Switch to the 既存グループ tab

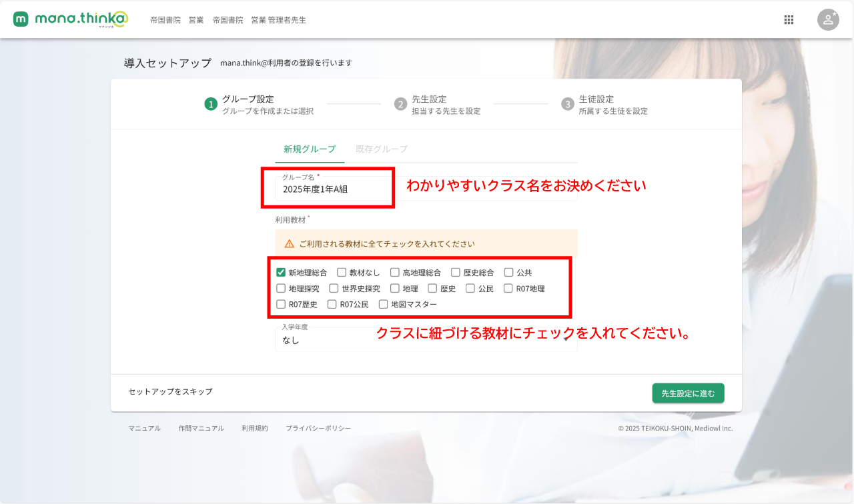pyautogui.click(x=382, y=149)
